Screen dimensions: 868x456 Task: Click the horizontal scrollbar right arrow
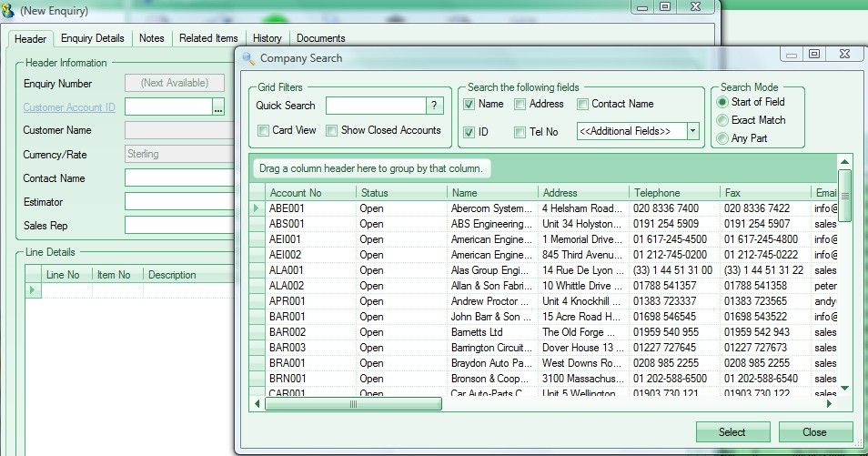tap(828, 403)
